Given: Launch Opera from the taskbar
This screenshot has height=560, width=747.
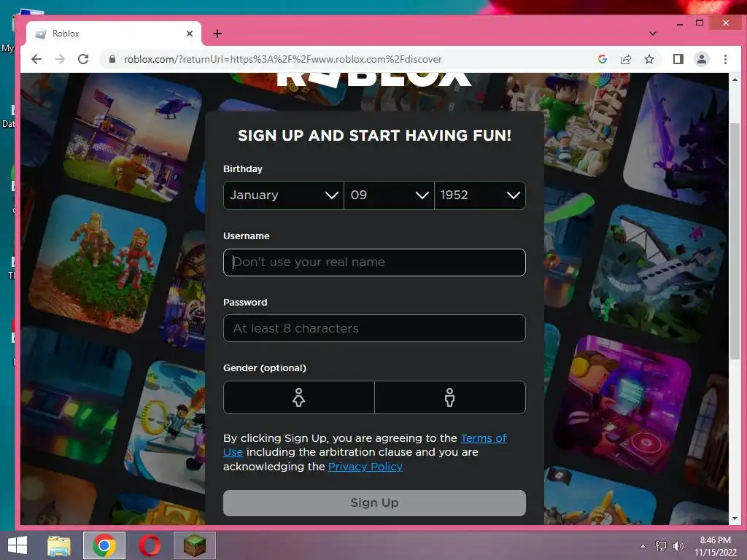Looking at the screenshot, I should coord(150,545).
